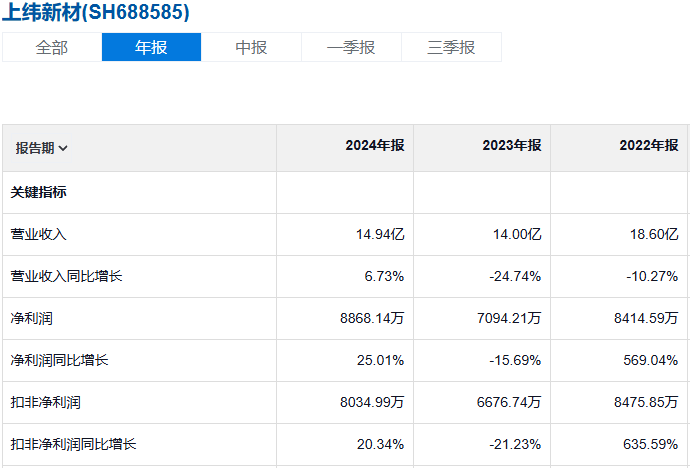Click the 扣非净利润同比增长 row label

point(73,444)
